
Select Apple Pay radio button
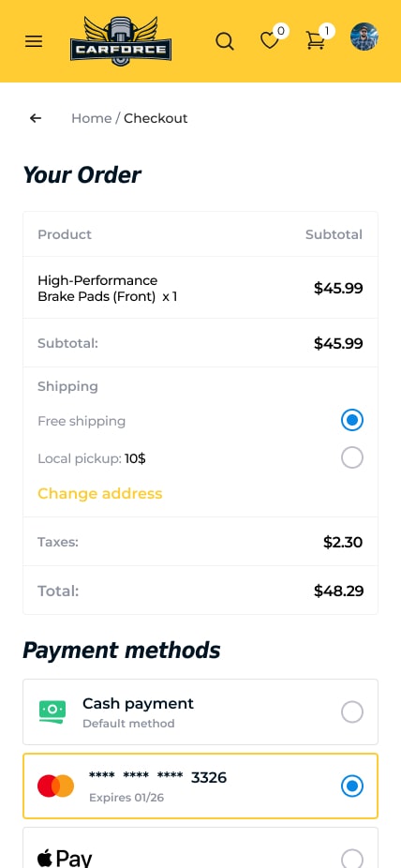[x=352, y=860]
